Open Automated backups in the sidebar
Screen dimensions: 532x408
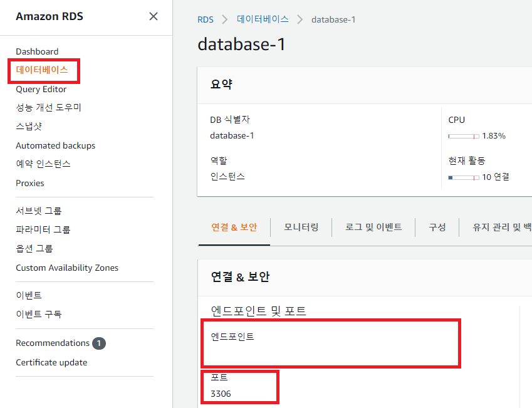56,145
